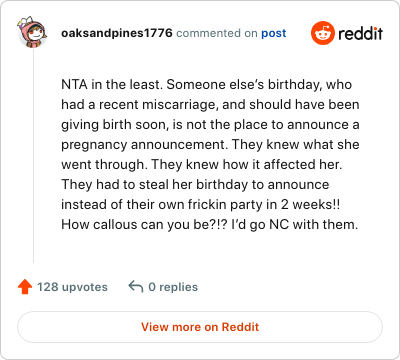400x360 pixels.
Task: Click the '128 upvotes' count label
Action: pyautogui.click(x=72, y=287)
